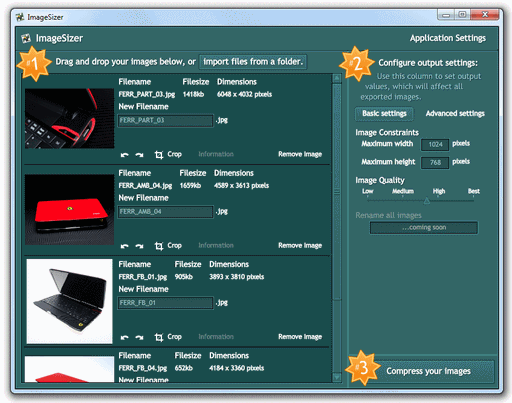Viewport: 512px width, 403px height.
Task: Click the Rename all images coming soon field
Action: [x=424, y=228]
